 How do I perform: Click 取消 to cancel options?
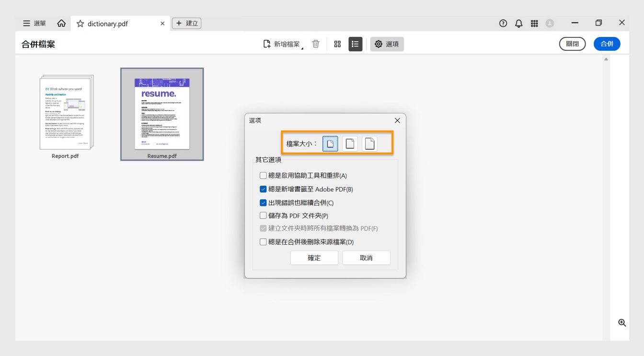366,258
